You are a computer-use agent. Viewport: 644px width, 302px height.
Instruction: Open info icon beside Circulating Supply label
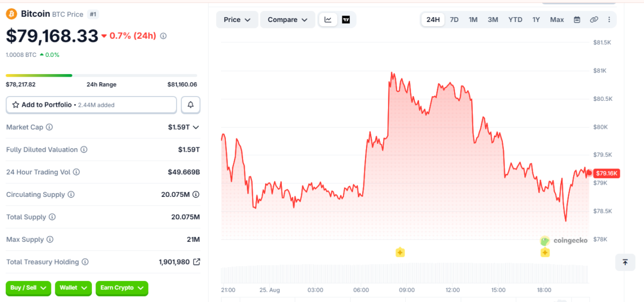click(x=71, y=195)
